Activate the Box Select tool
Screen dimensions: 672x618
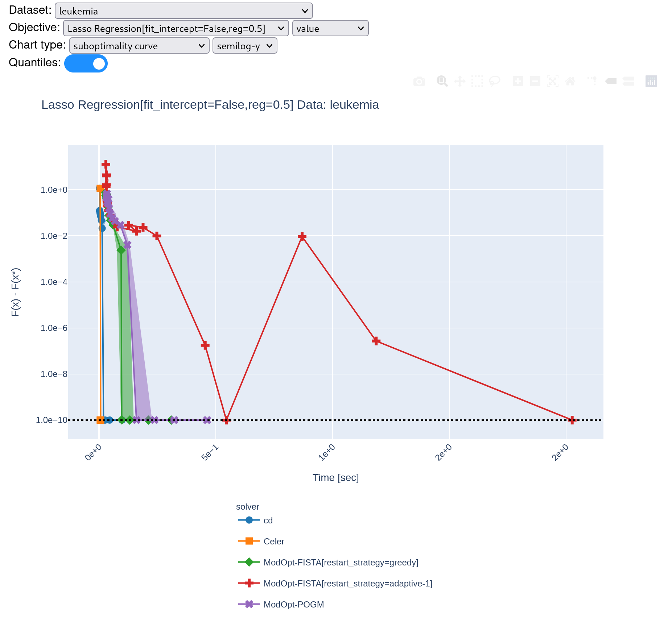[x=477, y=81]
